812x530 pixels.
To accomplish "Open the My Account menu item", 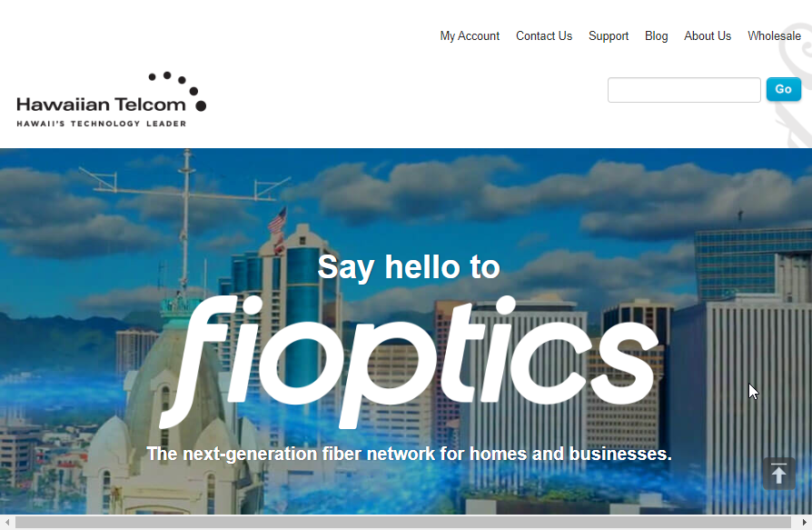I will click(x=470, y=35).
